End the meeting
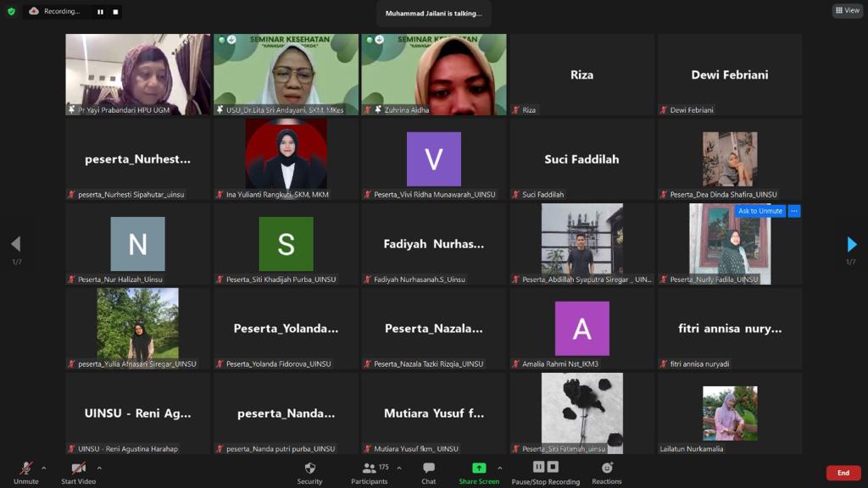 coord(843,473)
